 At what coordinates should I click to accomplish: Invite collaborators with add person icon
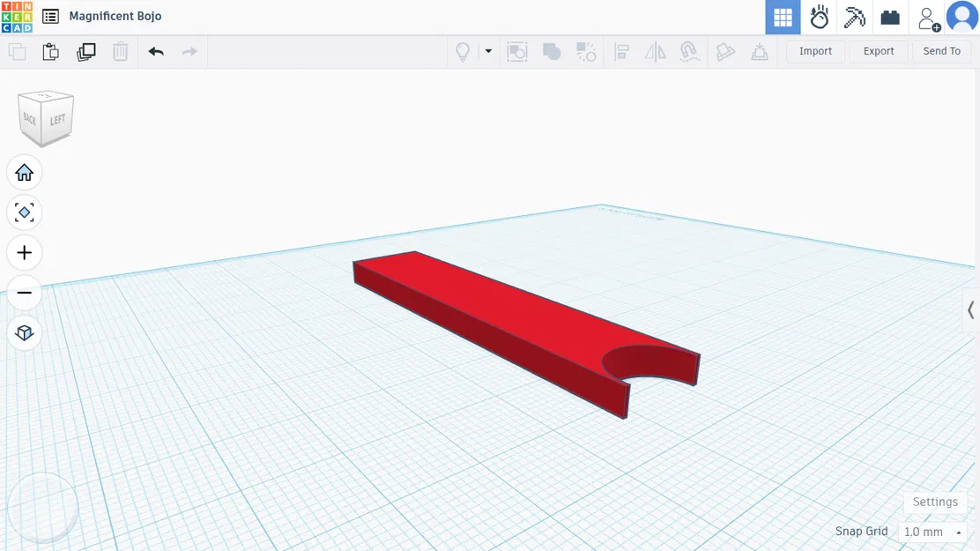pos(928,19)
